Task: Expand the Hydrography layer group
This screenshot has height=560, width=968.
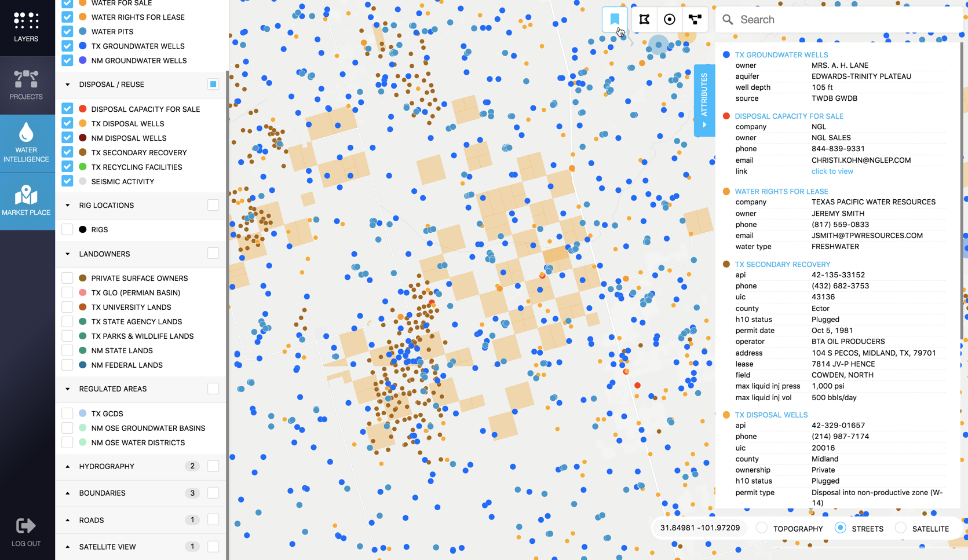Action: click(68, 466)
